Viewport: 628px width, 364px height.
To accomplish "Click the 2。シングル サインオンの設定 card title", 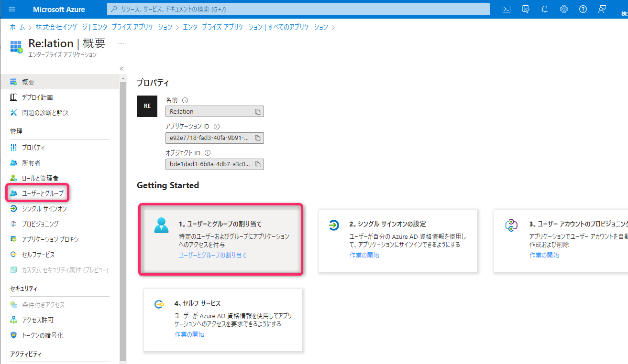I will pos(387,224).
